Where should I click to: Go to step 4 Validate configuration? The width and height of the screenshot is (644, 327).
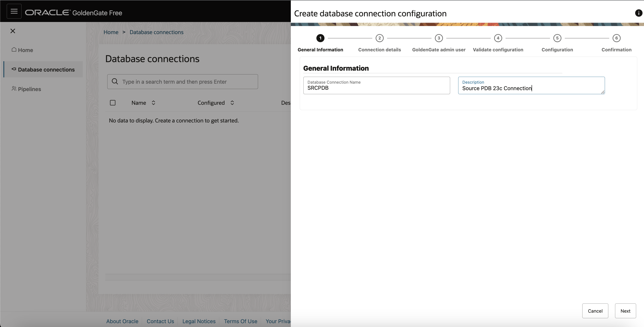[x=498, y=38]
